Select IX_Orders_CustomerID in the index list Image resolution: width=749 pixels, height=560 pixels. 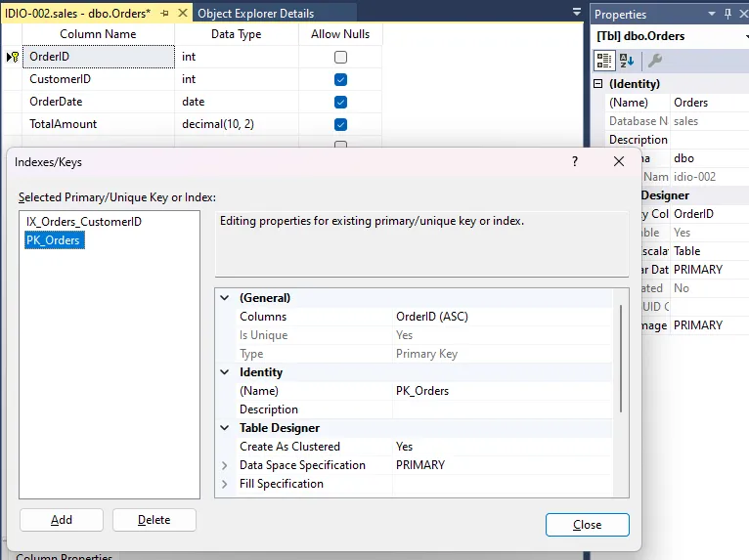point(83,222)
